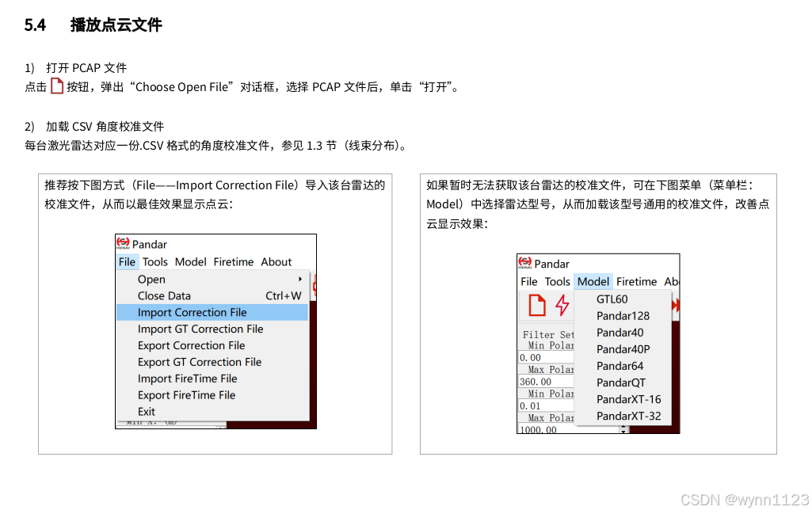Open the File menu in the left Pandar window
This screenshot has height=514, width=812.
[x=127, y=262]
